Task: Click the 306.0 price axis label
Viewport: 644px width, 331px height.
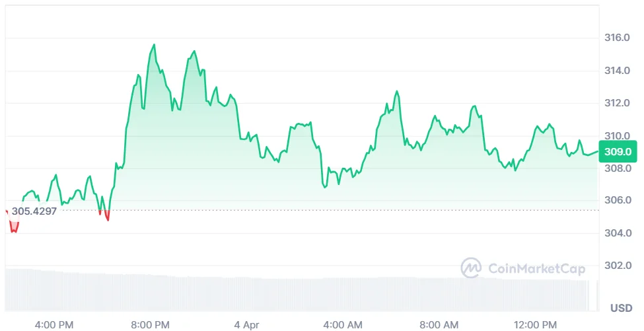Action: 618,200
